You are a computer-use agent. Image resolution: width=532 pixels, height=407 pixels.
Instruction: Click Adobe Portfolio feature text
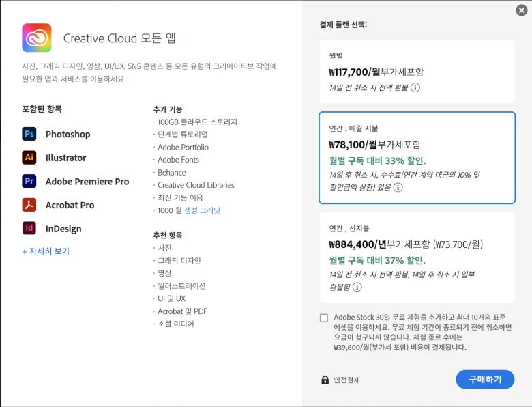tap(183, 147)
